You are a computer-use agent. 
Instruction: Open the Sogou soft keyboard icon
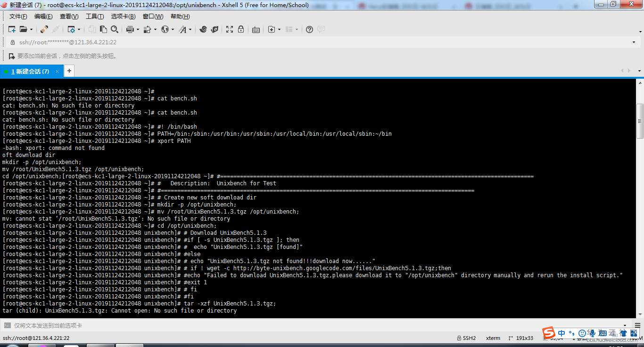coord(602,333)
